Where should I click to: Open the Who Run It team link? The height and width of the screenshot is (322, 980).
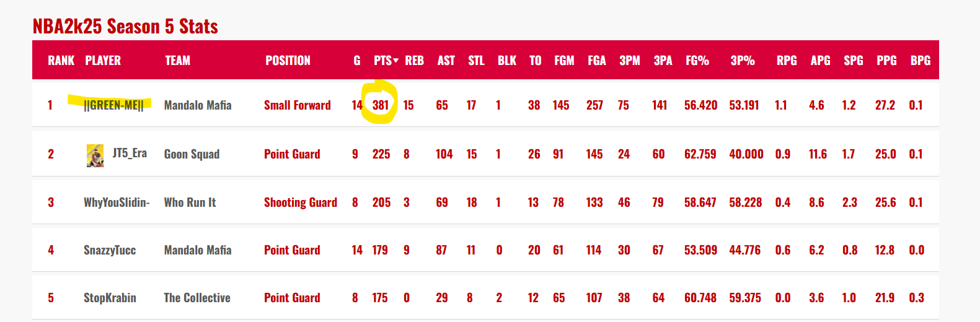click(190, 202)
